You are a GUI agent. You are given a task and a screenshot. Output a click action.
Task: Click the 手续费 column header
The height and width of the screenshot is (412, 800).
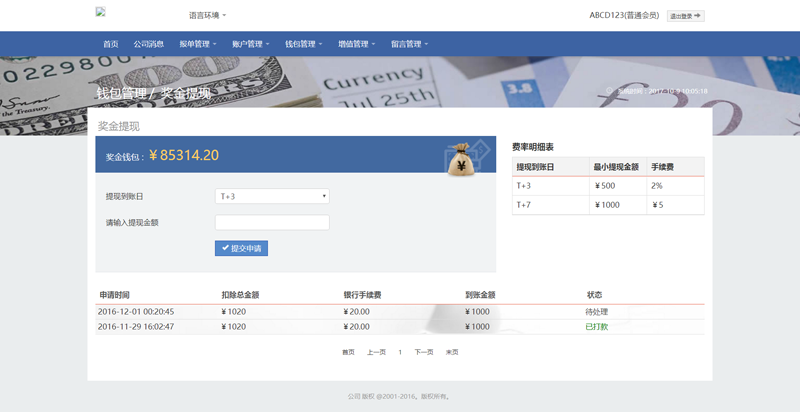tap(662, 167)
